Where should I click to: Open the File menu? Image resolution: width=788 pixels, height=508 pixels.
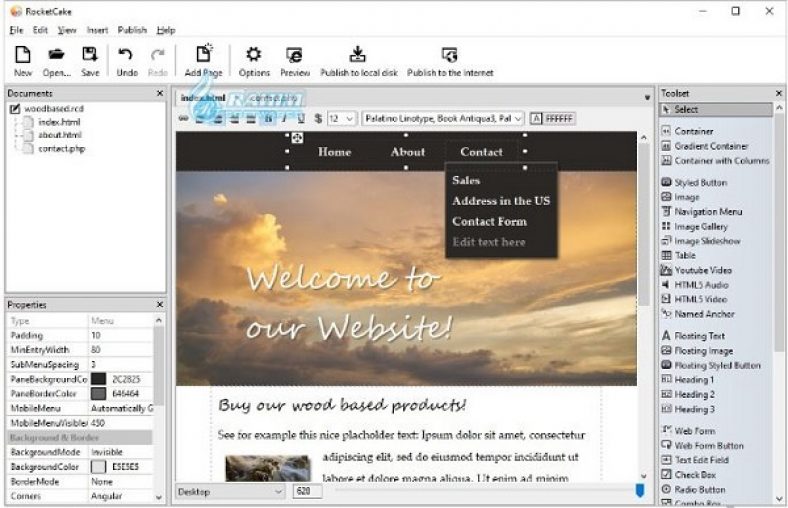click(x=17, y=30)
